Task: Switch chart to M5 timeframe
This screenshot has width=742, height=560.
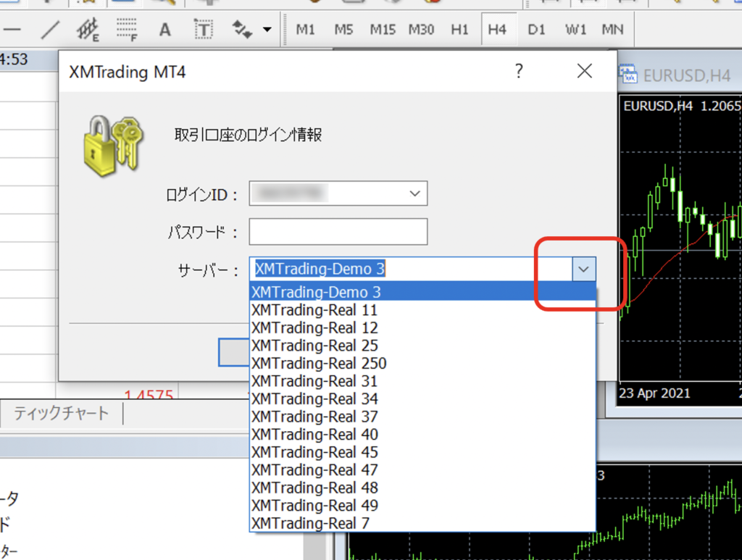Action: [x=343, y=30]
